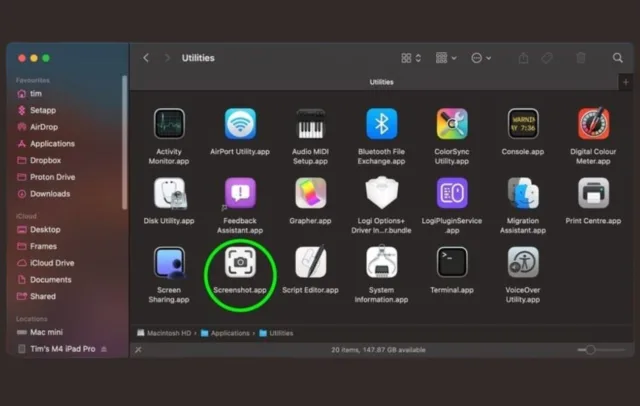Open Proton Drive in sidebar

(x=52, y=177)
